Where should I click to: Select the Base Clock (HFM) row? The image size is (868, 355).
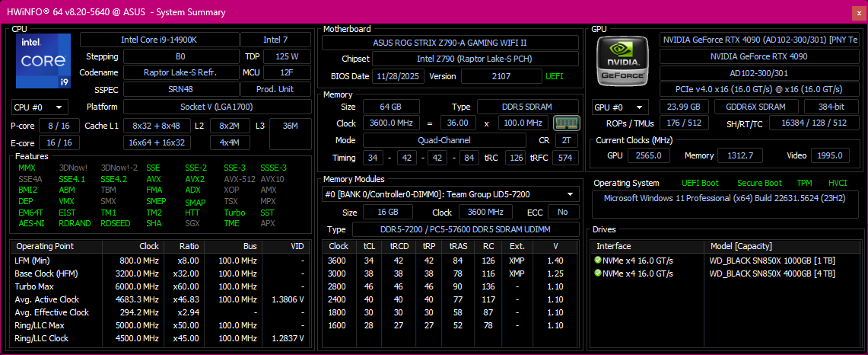pyautogui.click(x=161, y=273)
